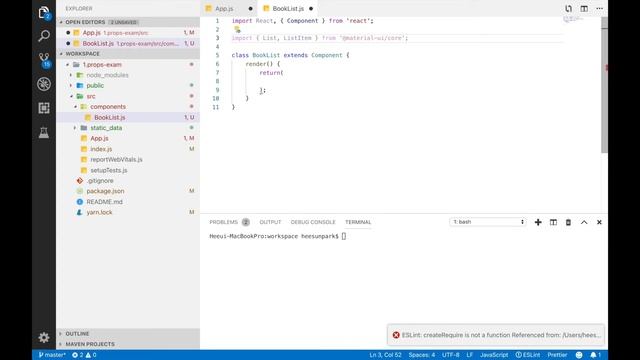Viewport: 640px width, 360px height.
Task: Click the lightbulb code action icon
Action: (237, 29)
